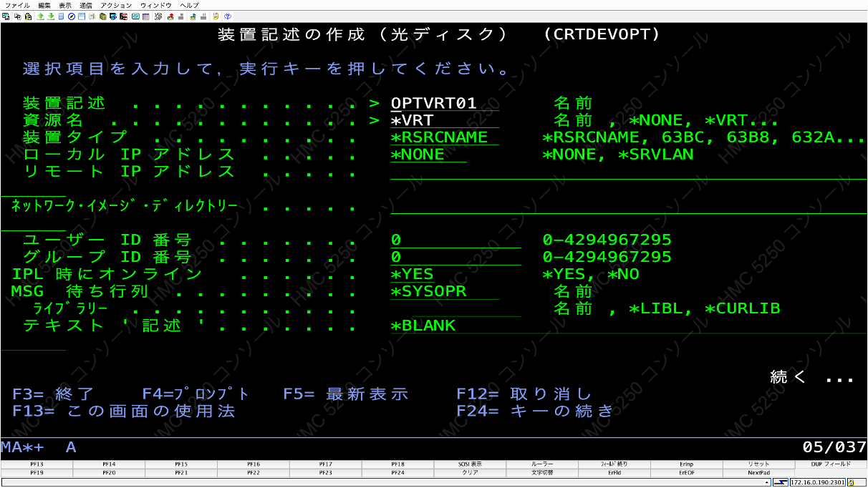Click the MSG 待ち行列 field *SYSOPR

coord(445,291)
